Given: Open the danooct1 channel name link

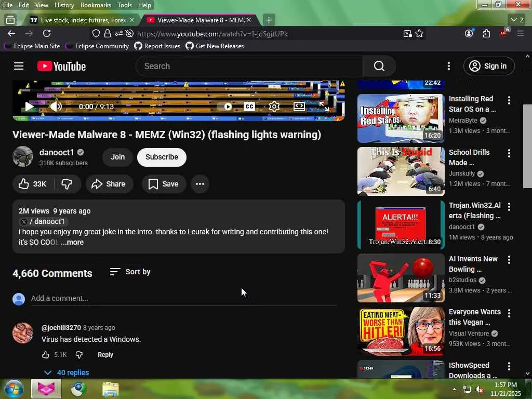Looking at the screenshot, I should tap(56, 152).
